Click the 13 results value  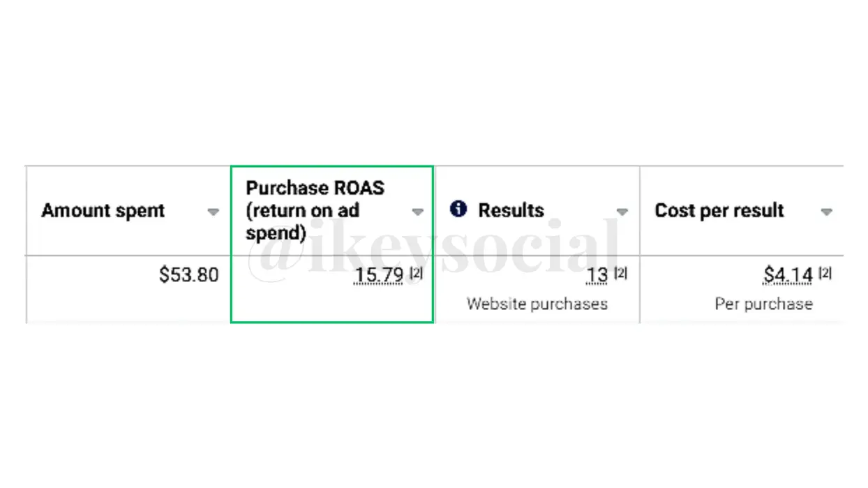click(x=597, y=276)
